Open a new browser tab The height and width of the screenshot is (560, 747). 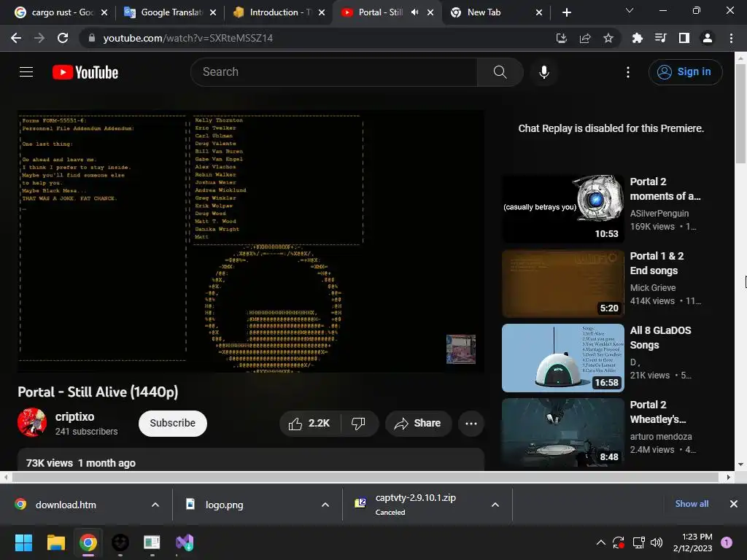(x=566, y=12)
